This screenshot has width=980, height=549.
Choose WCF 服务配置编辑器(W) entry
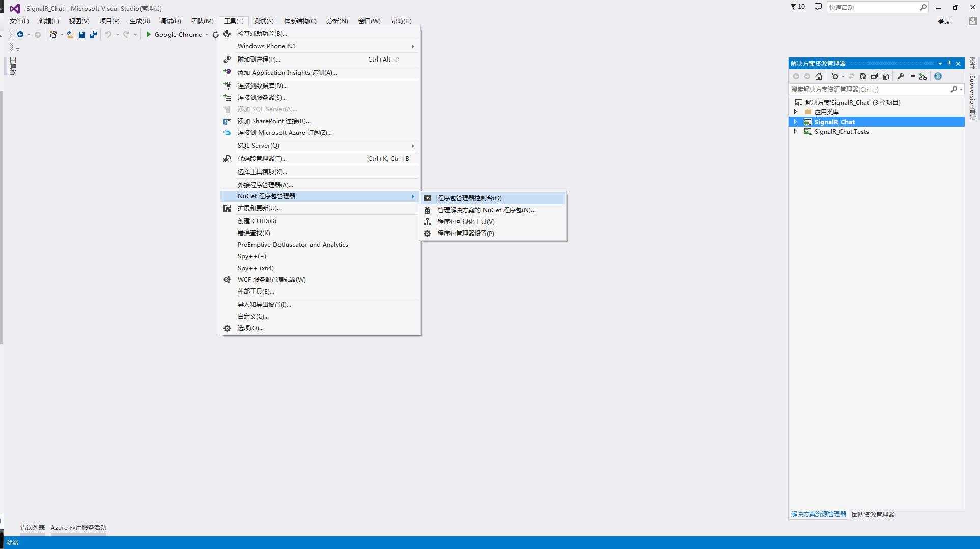click(x=320, y=279)
